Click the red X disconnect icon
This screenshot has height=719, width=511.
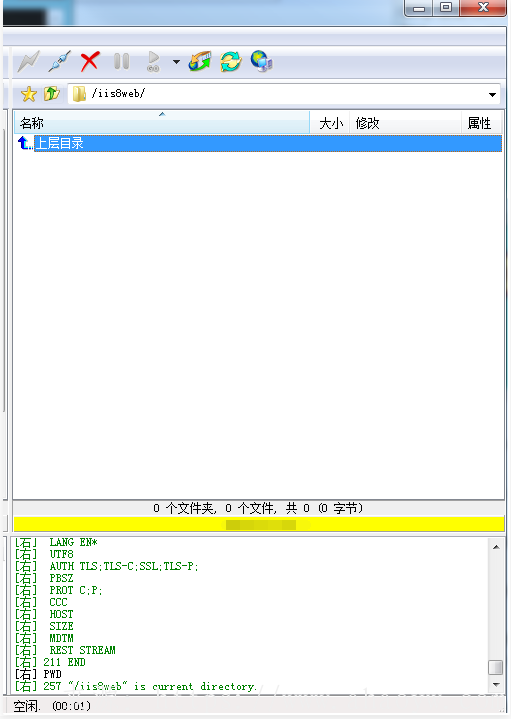click(x=90, y=61)
